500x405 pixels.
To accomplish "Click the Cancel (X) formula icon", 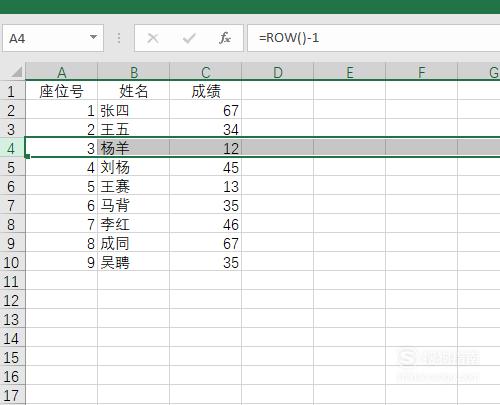I will (153, 38).
